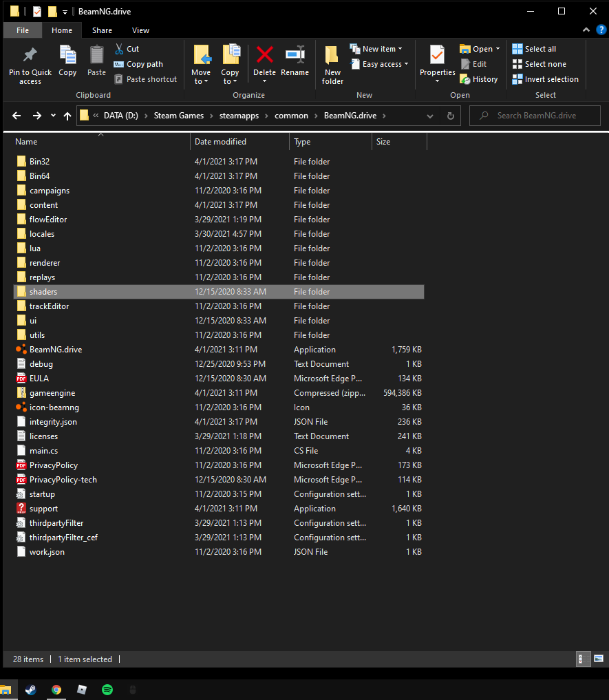Click the Edit command in ribbon
609x700 pixels.
(x=474, y=64)
